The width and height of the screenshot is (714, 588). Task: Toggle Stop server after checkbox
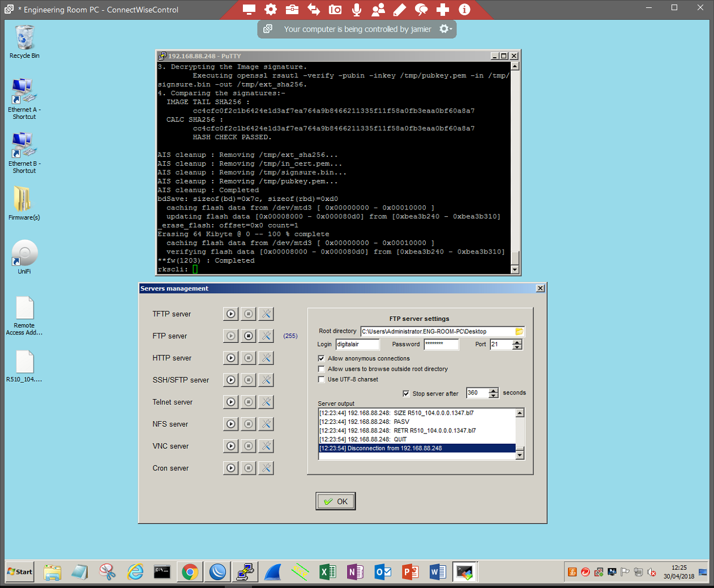(406, 394)
